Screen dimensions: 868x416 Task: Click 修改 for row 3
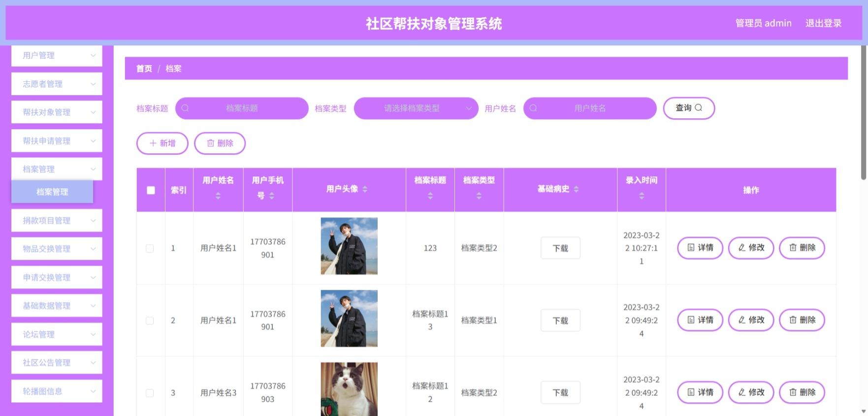751,392
